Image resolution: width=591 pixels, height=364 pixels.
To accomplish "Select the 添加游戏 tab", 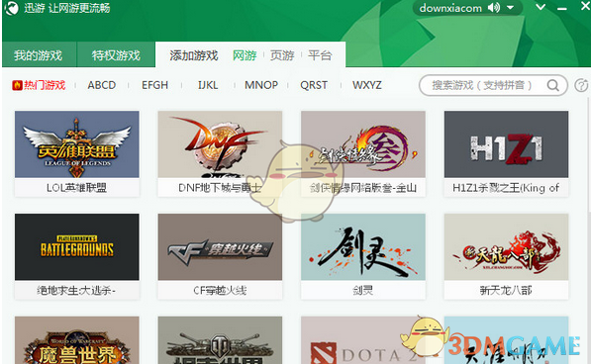I will 194,55.
